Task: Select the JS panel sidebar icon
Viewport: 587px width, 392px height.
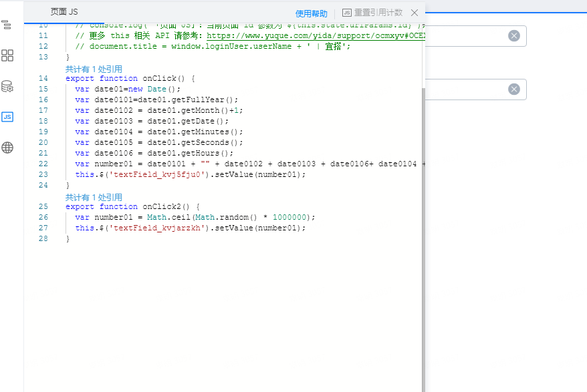Action: tap(7, 117)
